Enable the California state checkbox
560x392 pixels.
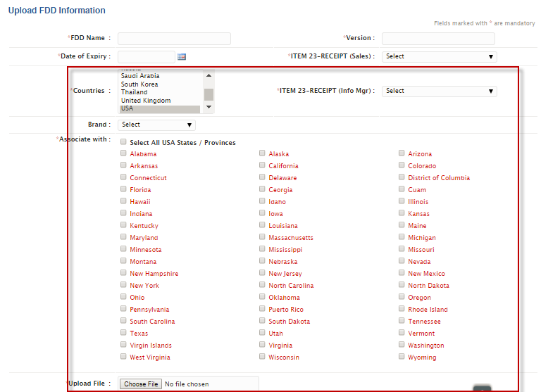click(262, 165)
